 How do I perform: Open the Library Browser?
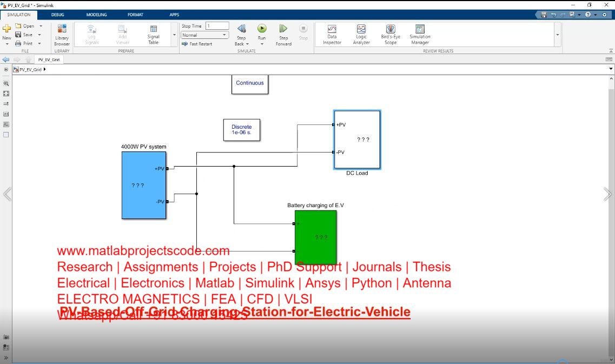click(62, 35)
